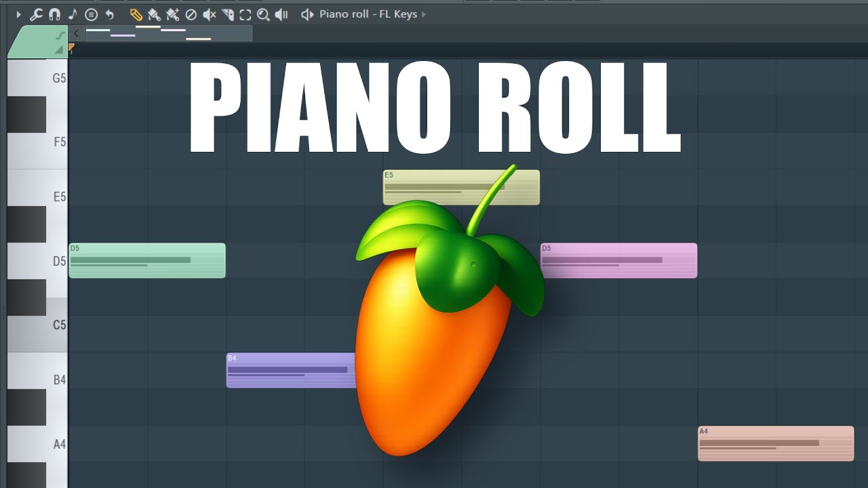The width and height of the screenshot is (868, 488).
Task: Click the B4 piano key
Action: tap(57, 380)
